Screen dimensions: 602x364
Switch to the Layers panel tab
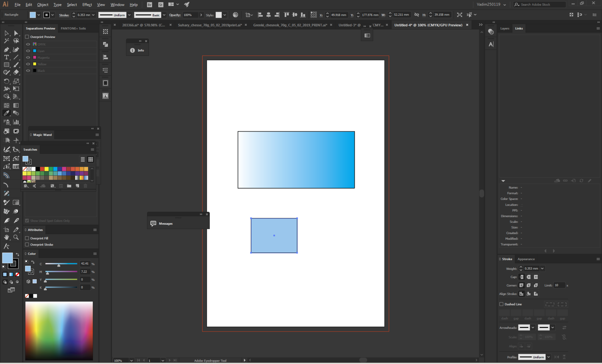coord(504,28)
